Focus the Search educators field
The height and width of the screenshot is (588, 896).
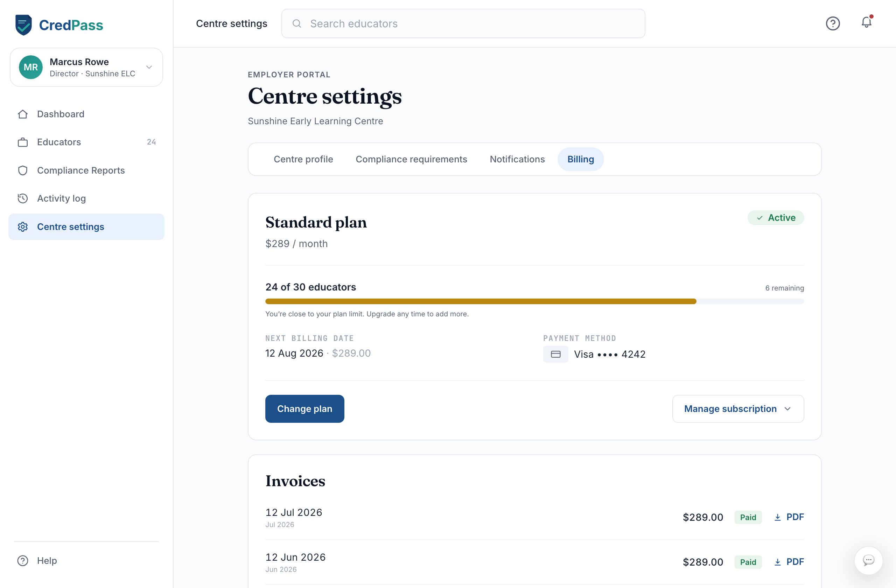(463, 23)
